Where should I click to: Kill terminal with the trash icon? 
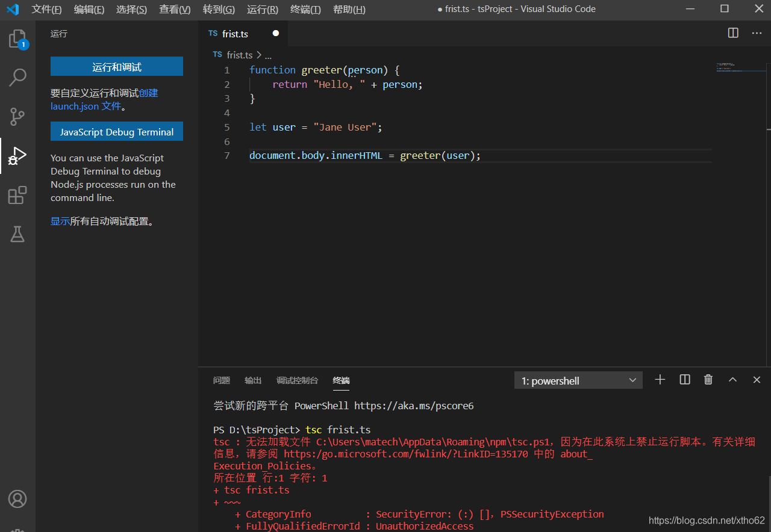point(708,380)
